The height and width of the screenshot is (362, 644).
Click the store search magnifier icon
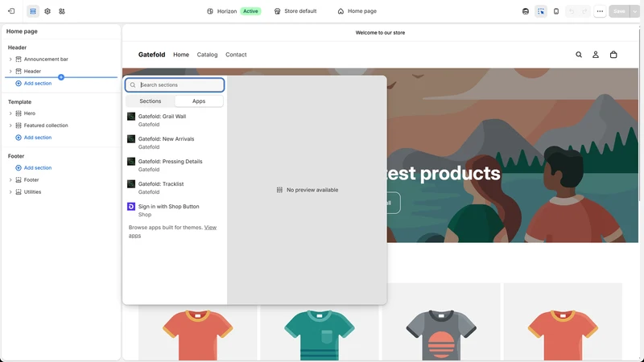tap(579, 55)
